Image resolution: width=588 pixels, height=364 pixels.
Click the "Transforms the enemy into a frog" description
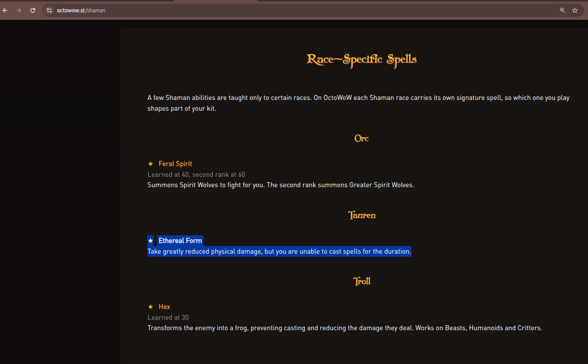[345, 328]
